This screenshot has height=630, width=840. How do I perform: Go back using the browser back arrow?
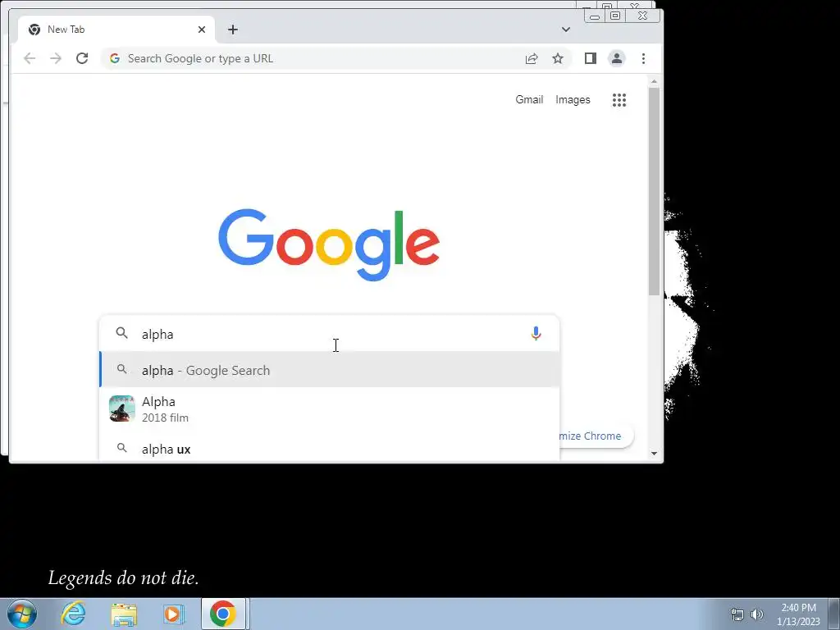pyautogui.click(x=30, y=58)
